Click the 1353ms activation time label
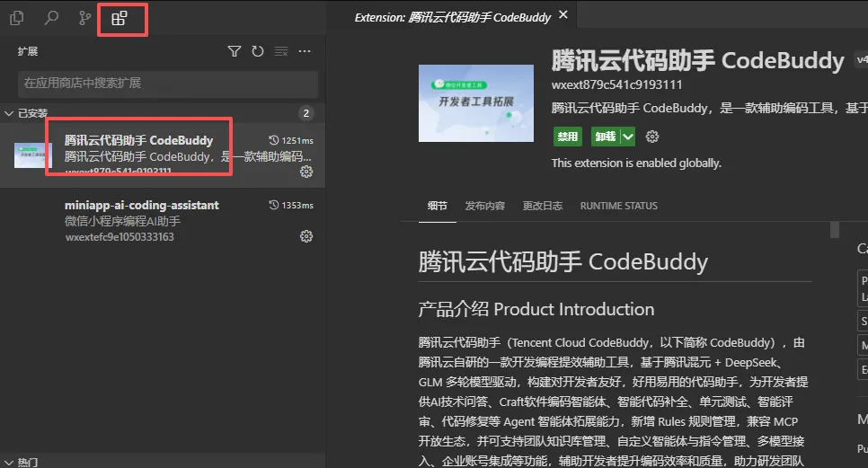868x468 pixels. [x=291, y=205]
